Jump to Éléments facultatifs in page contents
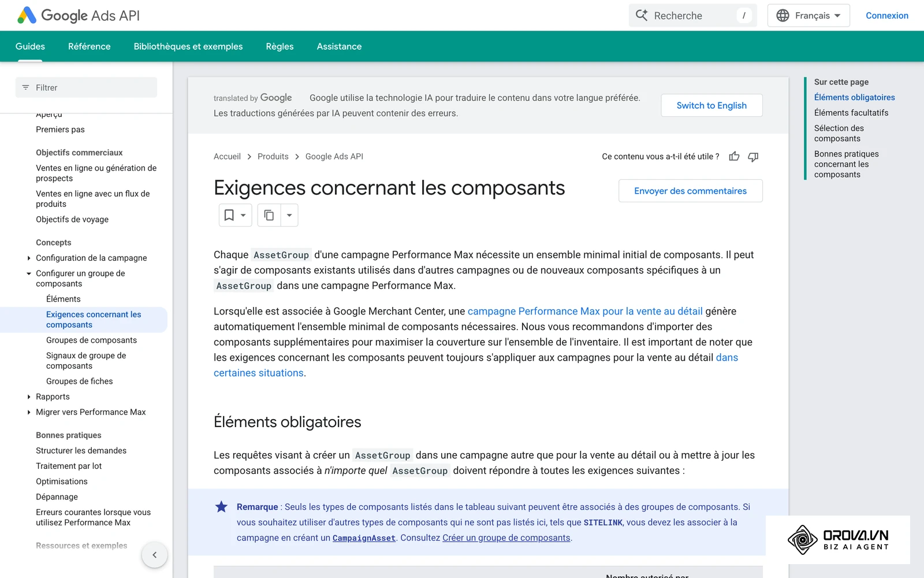The width and height of the screenshot is (924, 578). (x=851, y=113)
